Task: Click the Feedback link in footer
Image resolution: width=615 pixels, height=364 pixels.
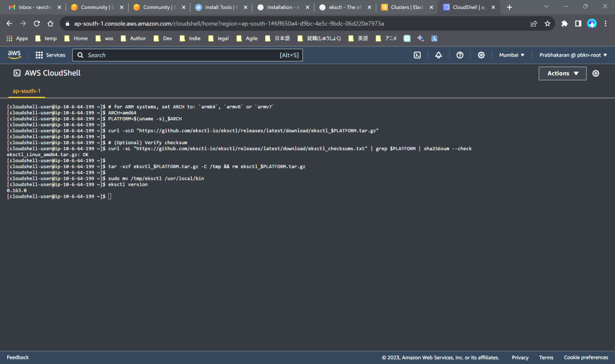Action: (17, 357)
